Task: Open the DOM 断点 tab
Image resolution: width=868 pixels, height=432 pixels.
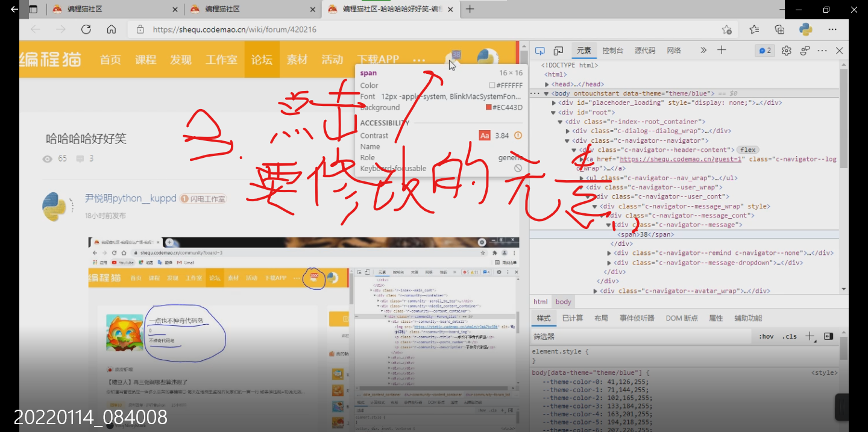Action: click(682, 318)
